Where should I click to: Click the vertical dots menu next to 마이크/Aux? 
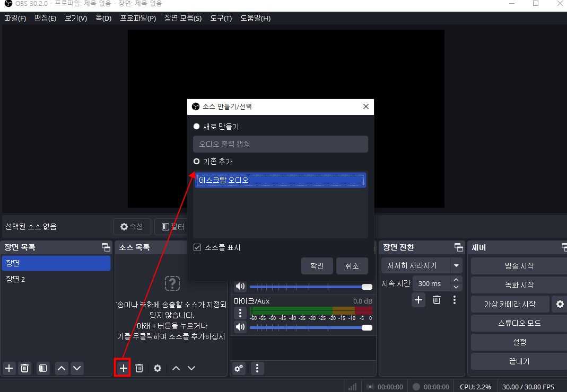[x=240, y=313]
